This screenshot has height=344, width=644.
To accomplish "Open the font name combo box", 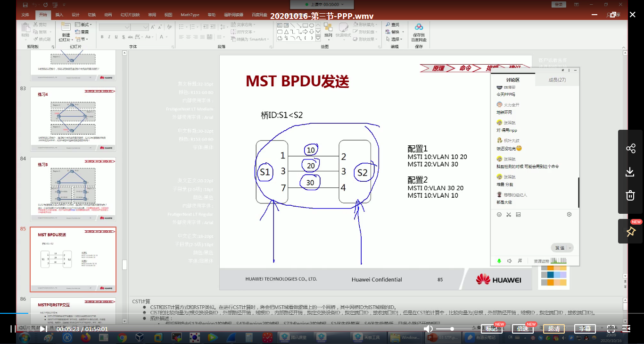I will coord(115,27).
